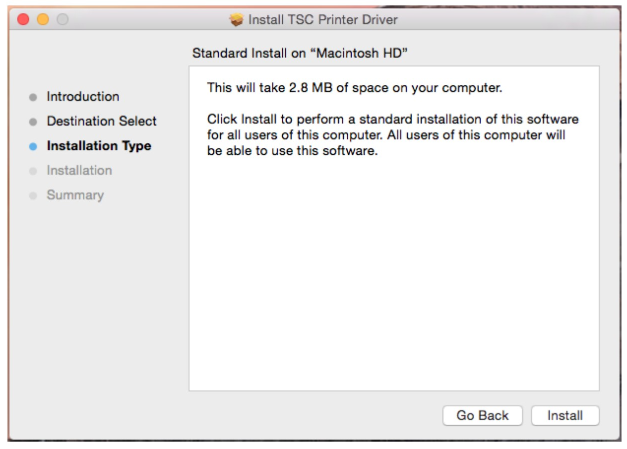Click the blue bullet beside Installation Type
This screenshot has width=627, height=449.
pyautogui.click(x=33, y=146)
